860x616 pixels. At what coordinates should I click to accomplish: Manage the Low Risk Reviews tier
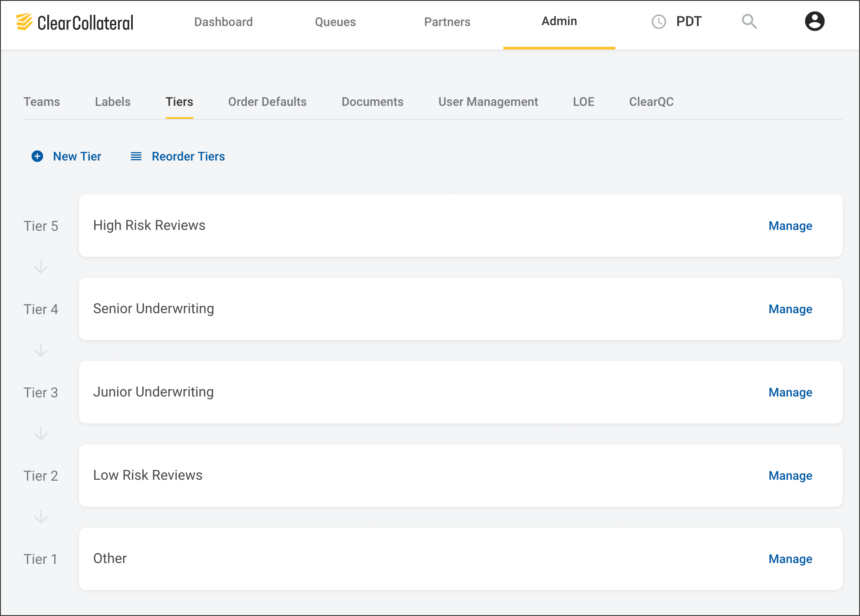pyautogui.click(x=790, y=475)
